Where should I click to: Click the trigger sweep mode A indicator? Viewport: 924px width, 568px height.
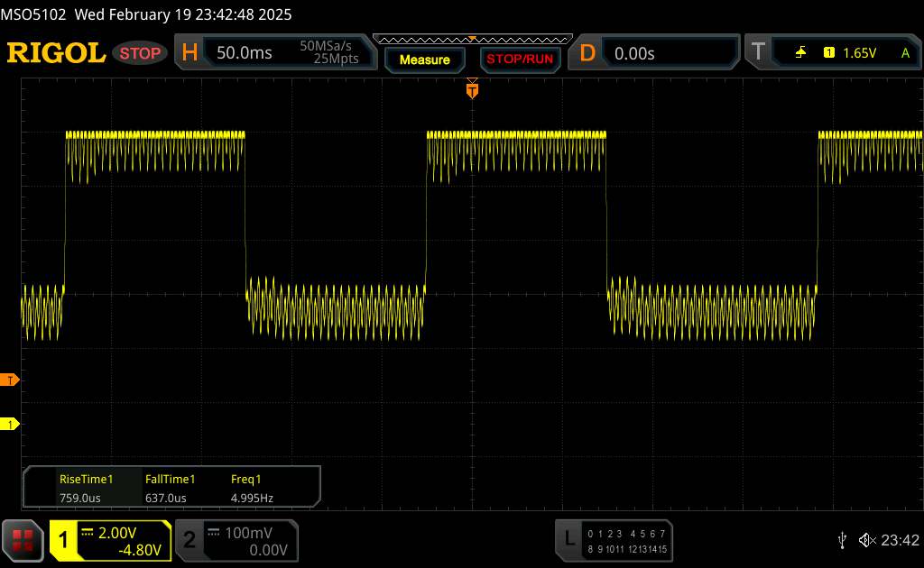[905, 53]
